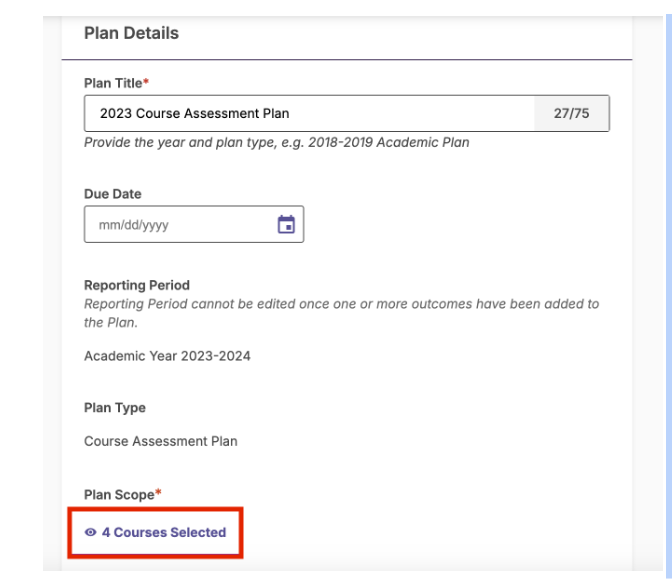The width and height of the screenshot is (672, 588).
Task: Click the red asterisk after Plan Scope
Action: click(x=158, y=492)
